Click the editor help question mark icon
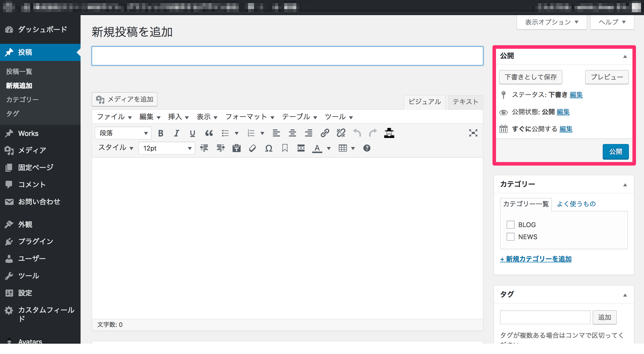Image resolution: width=644 pixels, height=354 pixels. click(x=367, y=148)
